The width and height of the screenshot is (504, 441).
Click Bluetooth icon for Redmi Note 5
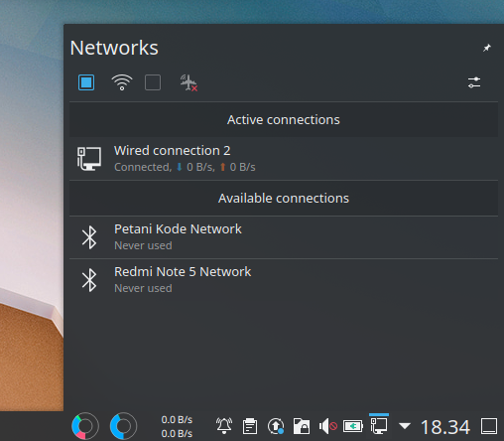pos(89,280)
